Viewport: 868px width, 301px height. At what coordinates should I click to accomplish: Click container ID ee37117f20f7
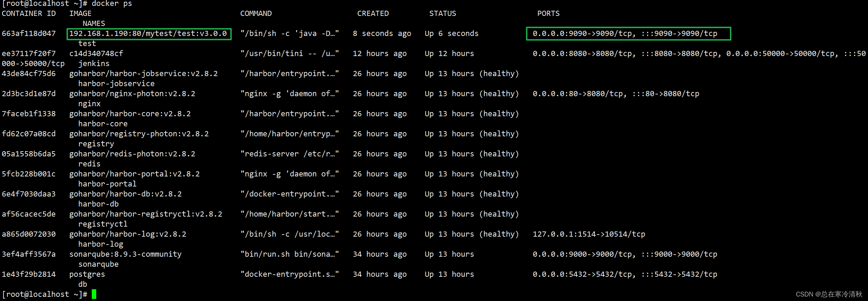[29, 54]
